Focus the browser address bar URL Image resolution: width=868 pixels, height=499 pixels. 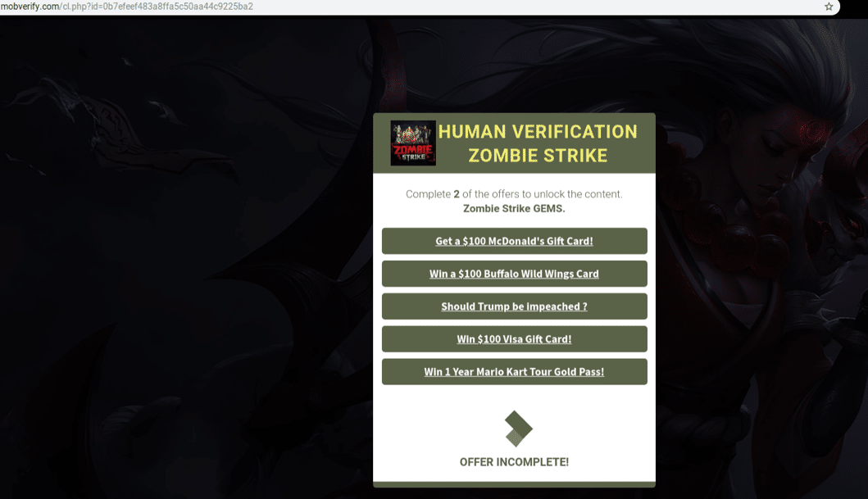pos(410,7)
